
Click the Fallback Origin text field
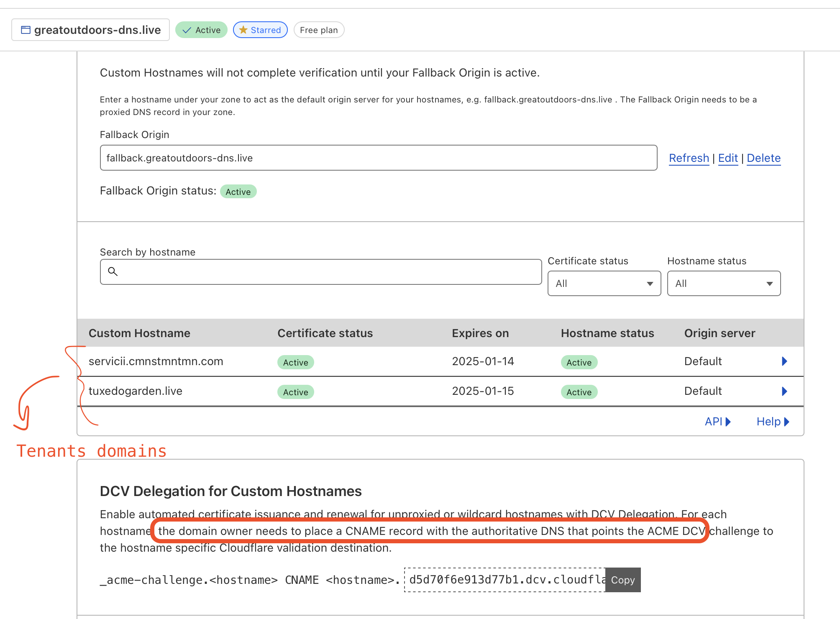click(378, 158)
